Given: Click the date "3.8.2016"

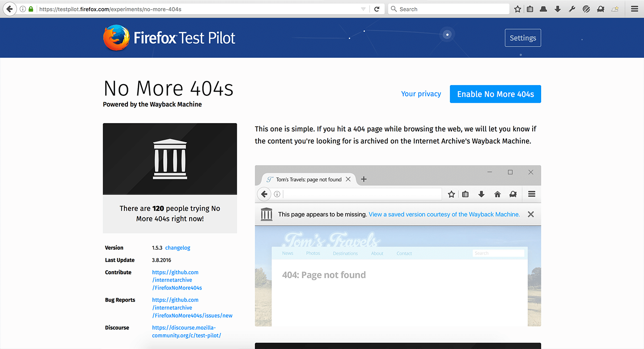Looking at the screenshot, I should click(x=161, y=260).
